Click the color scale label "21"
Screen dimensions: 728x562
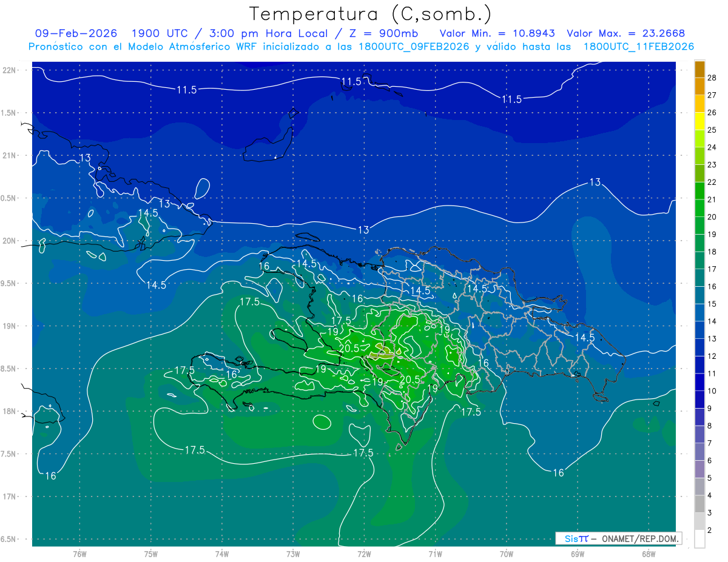[712, 199]
